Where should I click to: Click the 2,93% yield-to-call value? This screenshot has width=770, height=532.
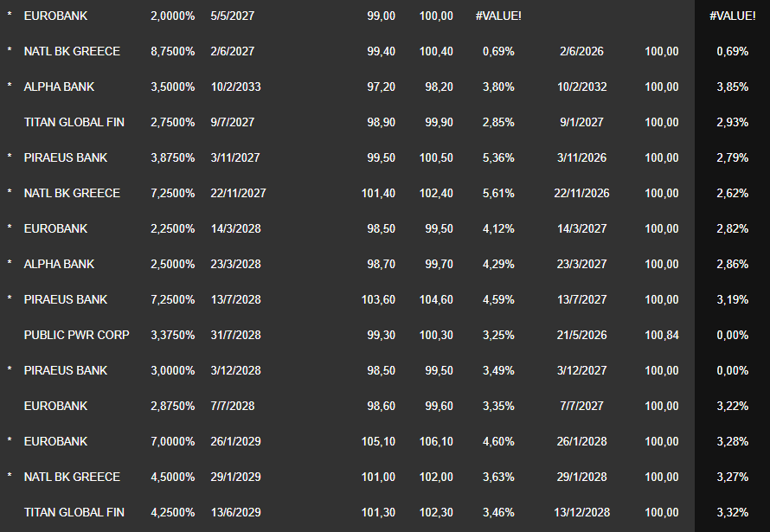(732, 122)
